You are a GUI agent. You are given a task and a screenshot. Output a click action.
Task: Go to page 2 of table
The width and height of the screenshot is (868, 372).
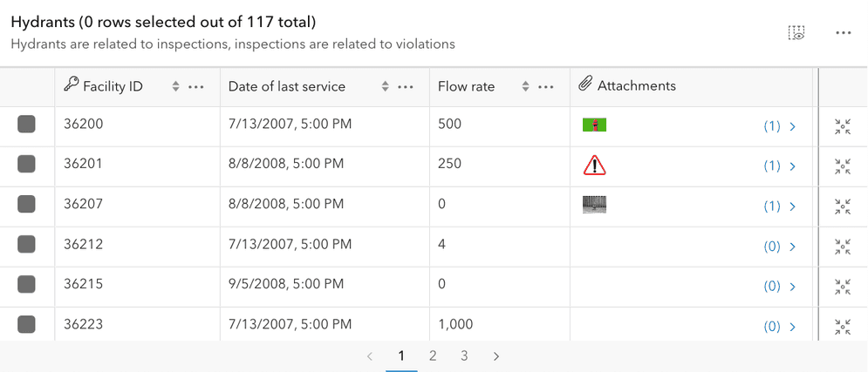coord(433,355)
